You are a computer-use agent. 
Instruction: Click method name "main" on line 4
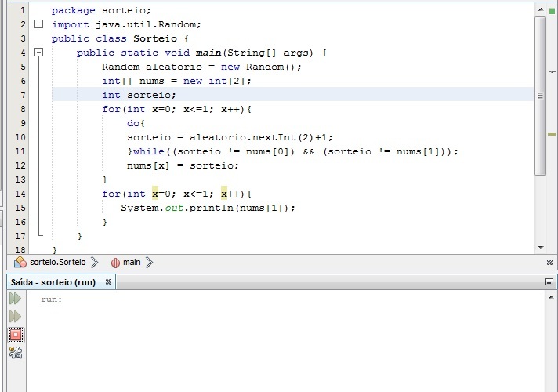point(208,53)
